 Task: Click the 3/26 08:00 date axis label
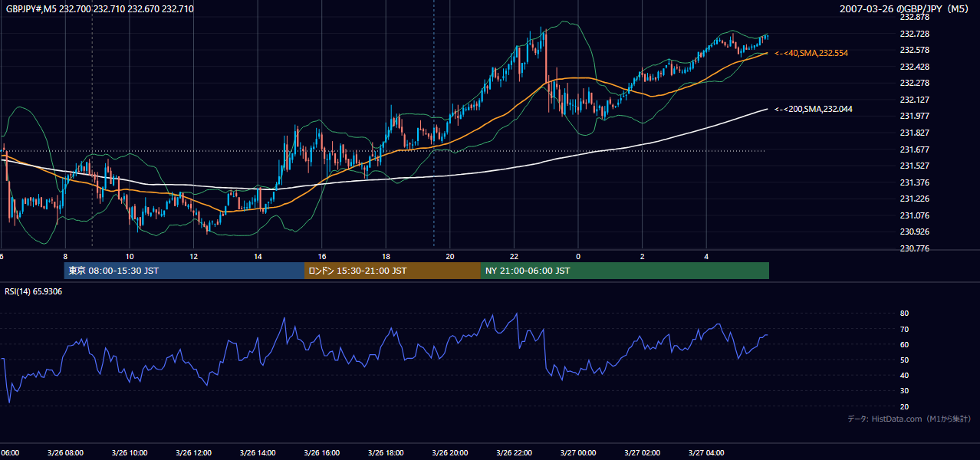click(64, 452)
